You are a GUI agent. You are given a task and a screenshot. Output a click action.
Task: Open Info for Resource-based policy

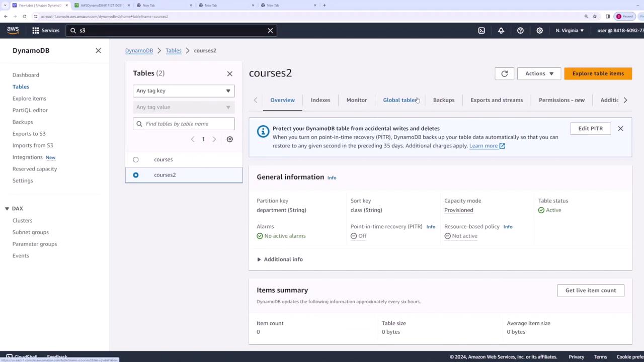(508, 227)
